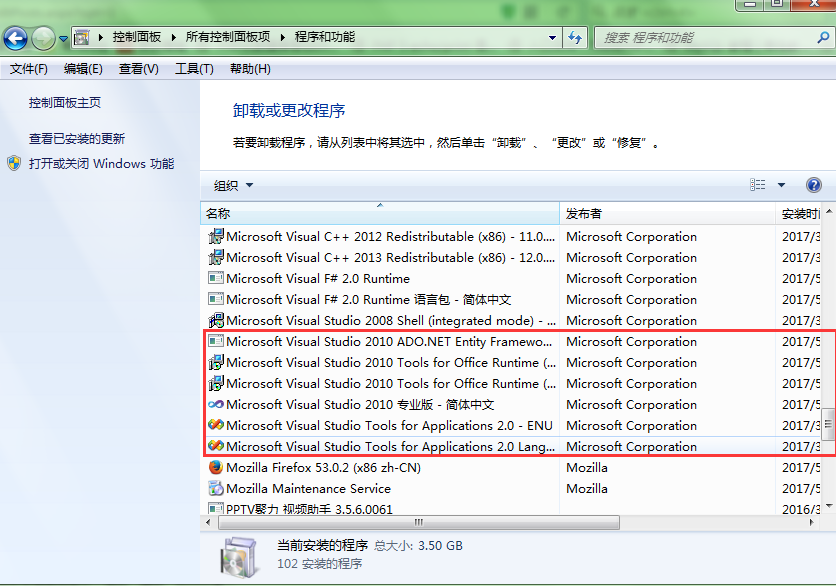Viewport: 836px width, 586px height.
Task: Select the Visual C++ 2013 Redistributable icon
Action: tap(215, 258)
